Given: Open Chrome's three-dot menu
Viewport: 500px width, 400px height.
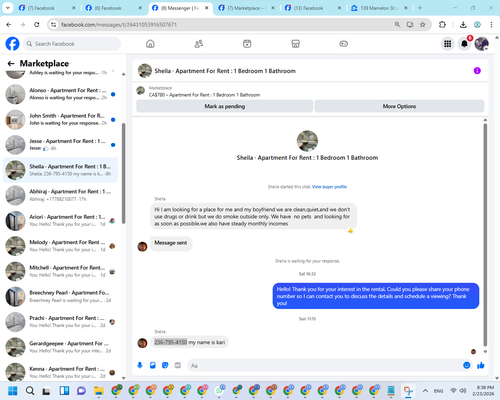Looking at the screenshot, I should pos(491,24).
